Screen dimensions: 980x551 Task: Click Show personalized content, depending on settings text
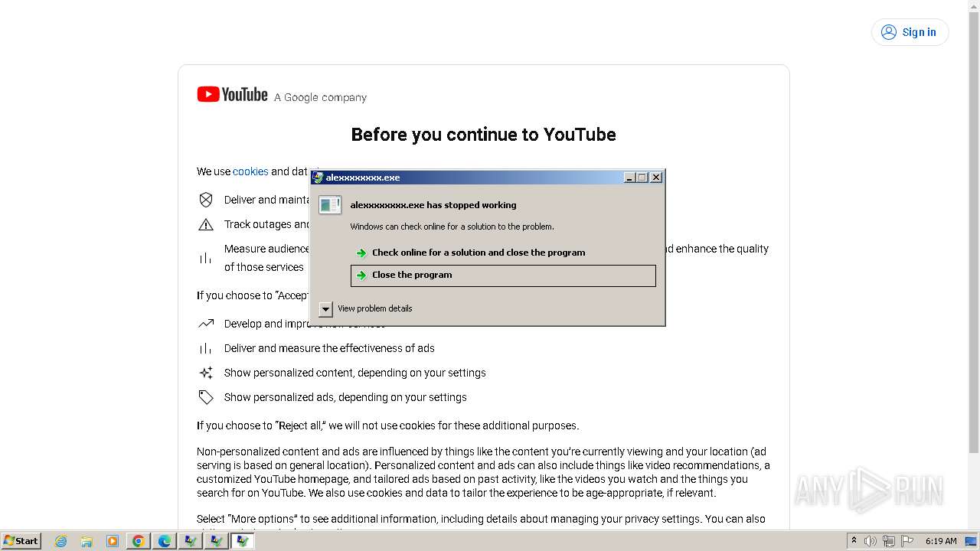(355, 373)
